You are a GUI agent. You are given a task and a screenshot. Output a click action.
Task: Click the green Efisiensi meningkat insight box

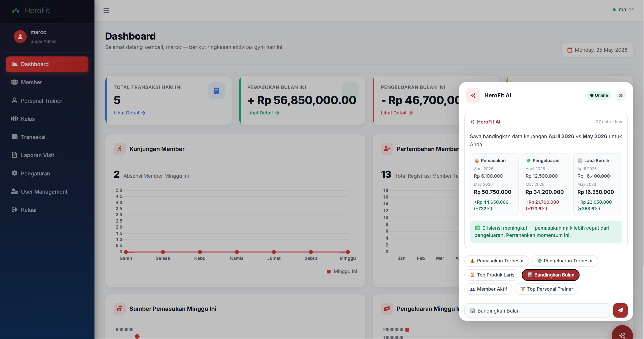(x=546, y=232)
